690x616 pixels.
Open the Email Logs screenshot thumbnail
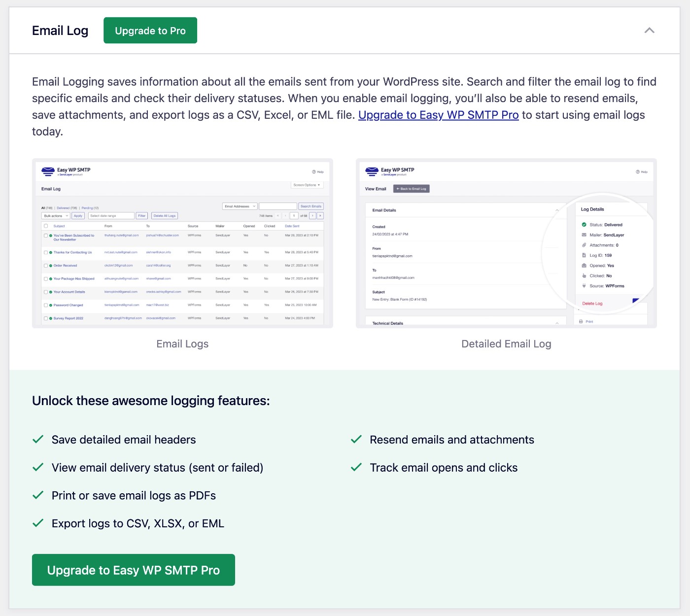click(x=182, y=243)
